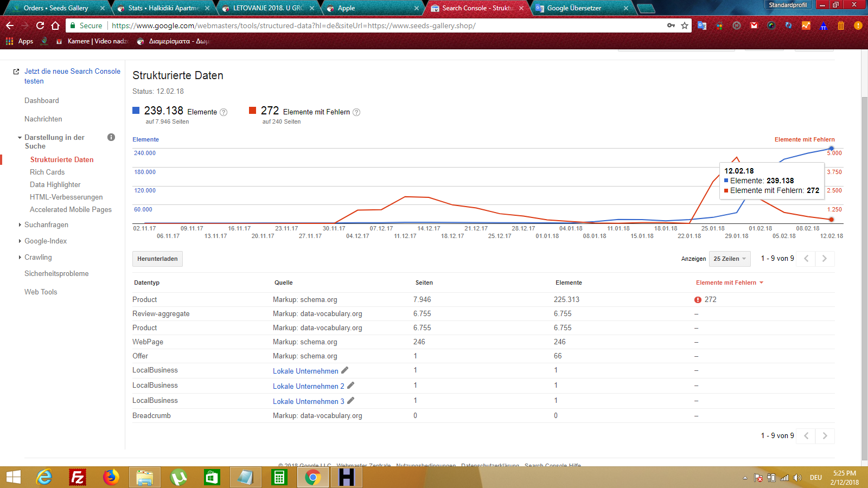Go back with the browser back arrow

point(10,25)
